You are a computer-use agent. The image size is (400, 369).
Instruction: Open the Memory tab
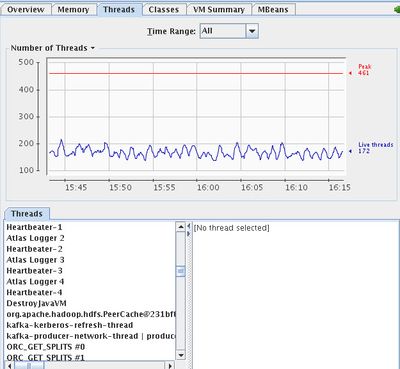coord(73,10)
